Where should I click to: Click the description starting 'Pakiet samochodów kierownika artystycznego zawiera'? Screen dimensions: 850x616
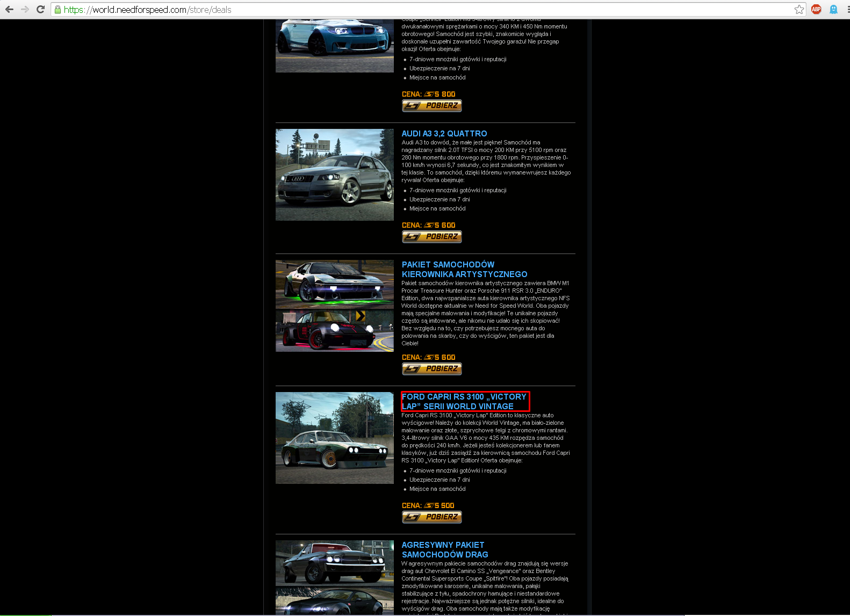[486, 313]
